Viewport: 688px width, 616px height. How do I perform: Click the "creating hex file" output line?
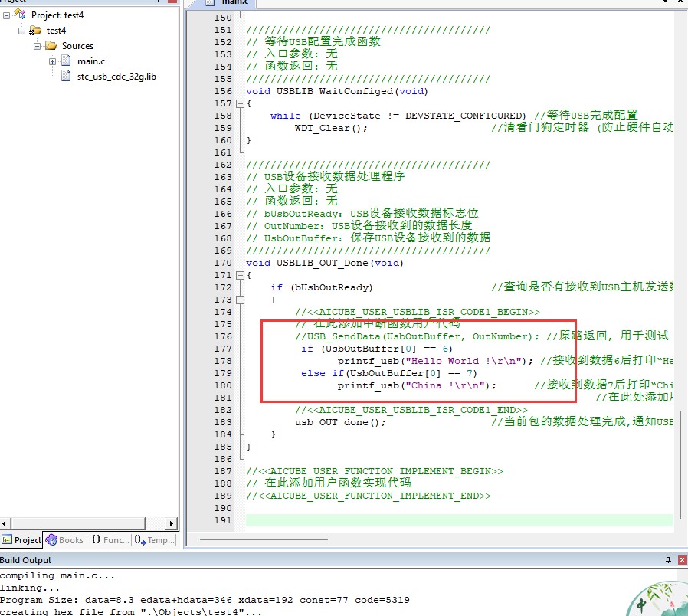[131, 612]
